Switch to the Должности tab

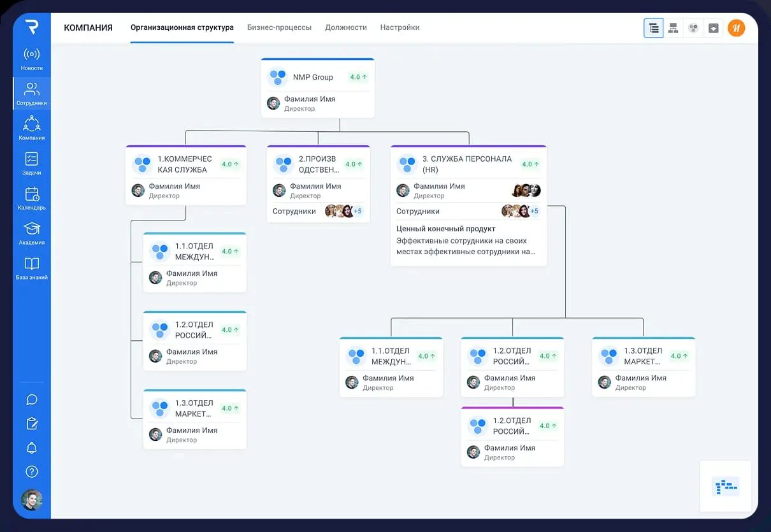pyautogui.click(x=345, y=27)
